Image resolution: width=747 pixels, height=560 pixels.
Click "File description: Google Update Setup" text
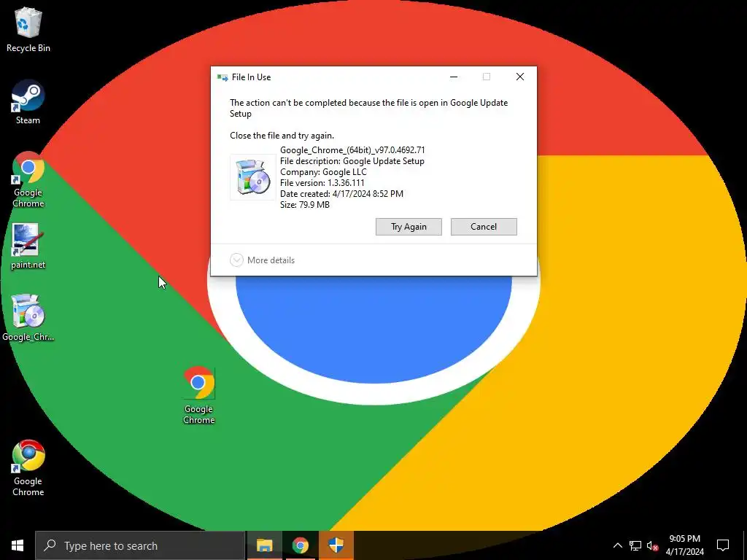click(352, 161)
